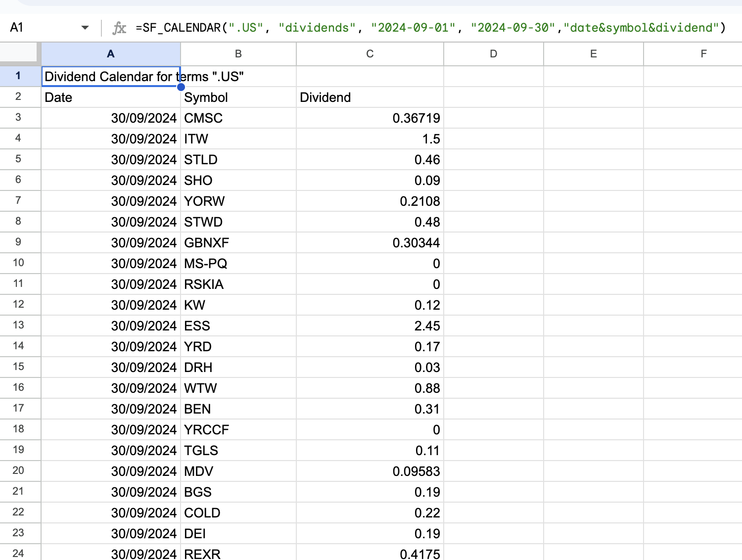This screenshot has height=560, width=742.
Task: Open the Name Box dropdown arrow
Action: tap(85, 27)
